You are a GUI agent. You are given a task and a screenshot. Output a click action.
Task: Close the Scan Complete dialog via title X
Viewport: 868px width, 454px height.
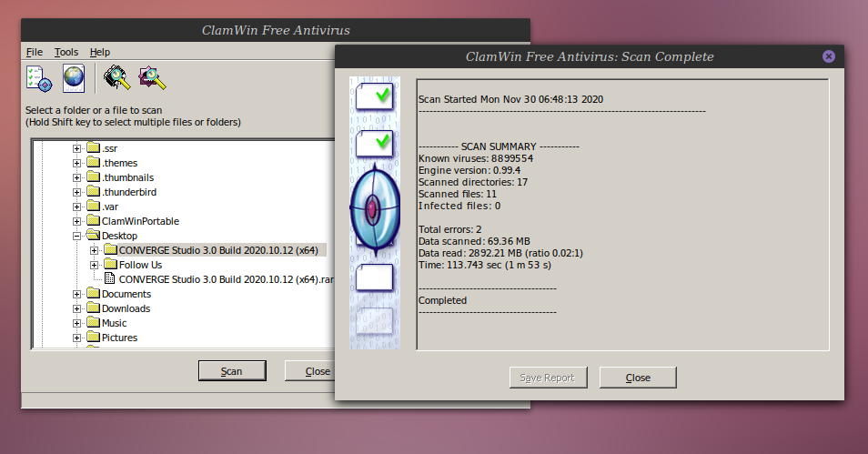[828, 56]
